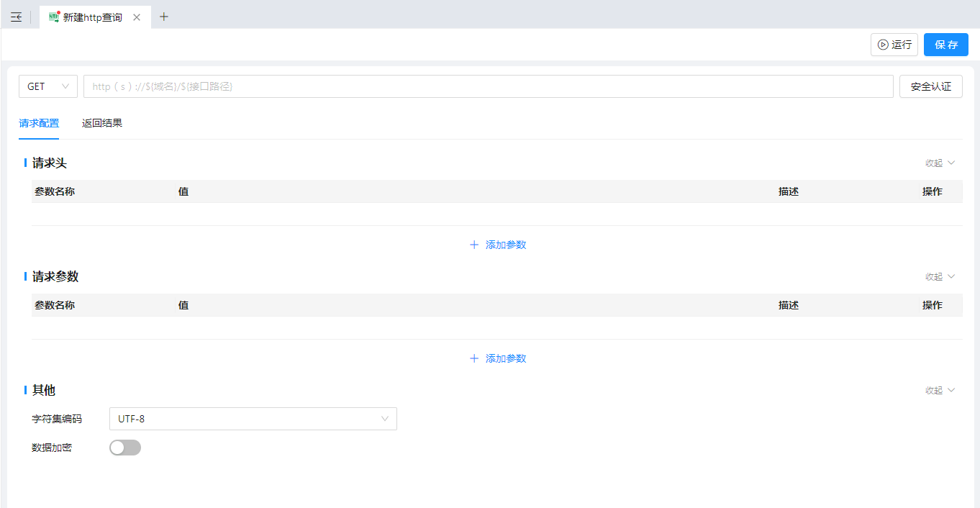Open the 字符集编码 UTF-8 dropdown
The height and width of the screenshot is (508, 980).
[x=253, y=419]
